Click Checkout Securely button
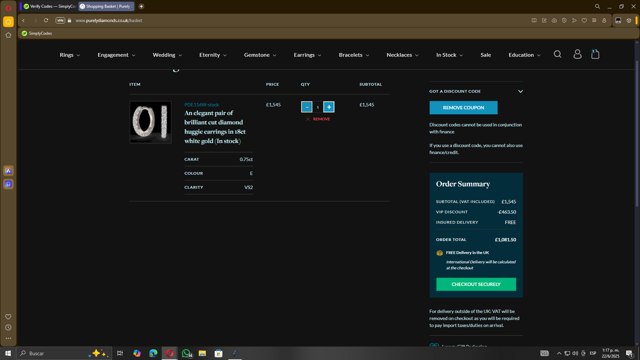The image size is (640, 360). point(476,284)
